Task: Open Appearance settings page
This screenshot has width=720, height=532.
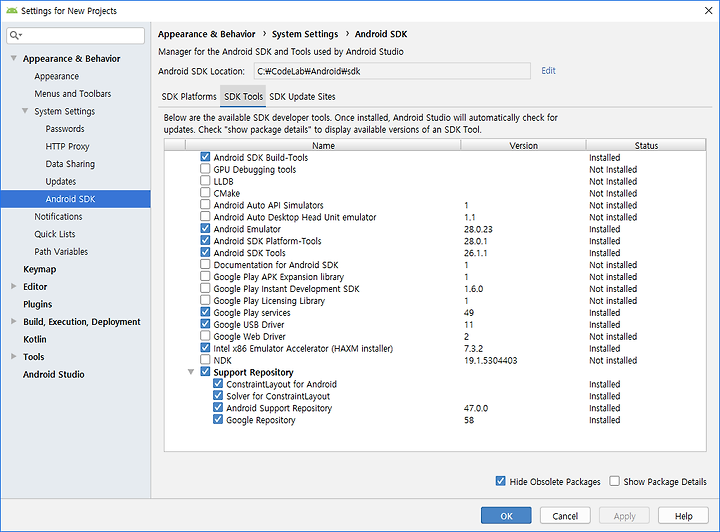Action: (x=56, y=76)
